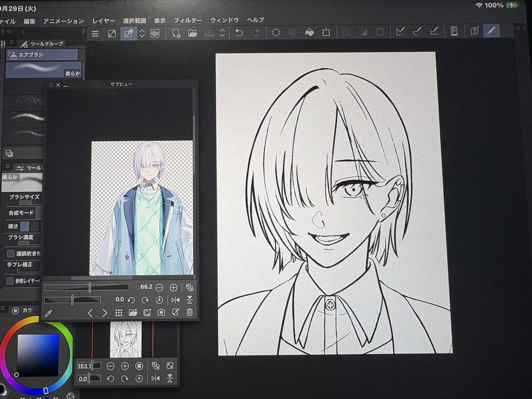
Task: Rotate Sub View left
Action: coord(131,300)
